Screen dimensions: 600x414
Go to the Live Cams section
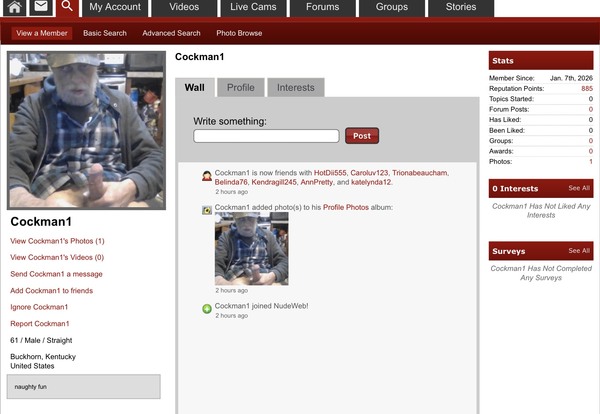click(253, 7)
